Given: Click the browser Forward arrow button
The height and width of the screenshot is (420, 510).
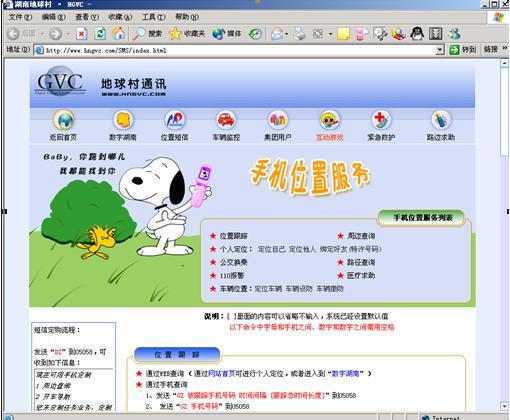Looking at the screenshot, I should 56,34.
